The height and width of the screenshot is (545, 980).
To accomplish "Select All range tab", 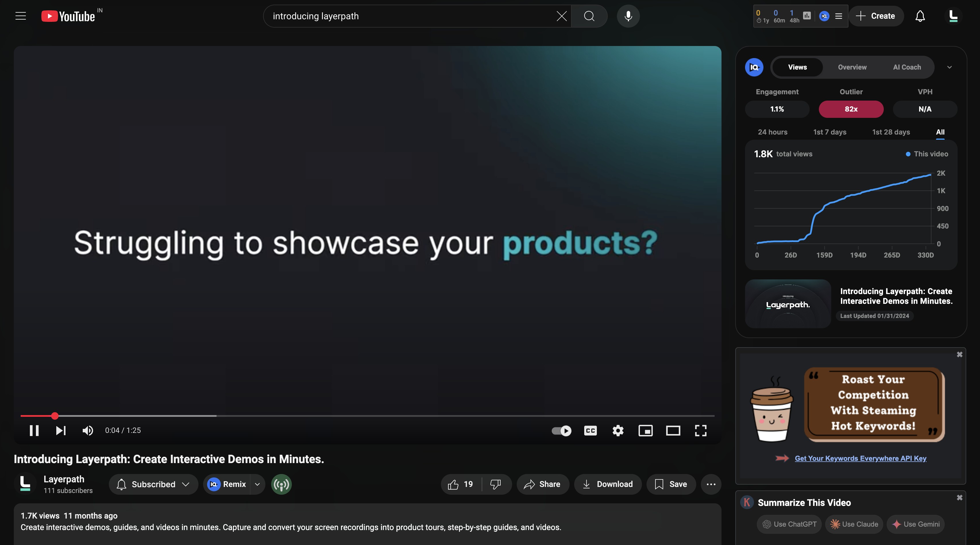I will (x=940, y=132).
